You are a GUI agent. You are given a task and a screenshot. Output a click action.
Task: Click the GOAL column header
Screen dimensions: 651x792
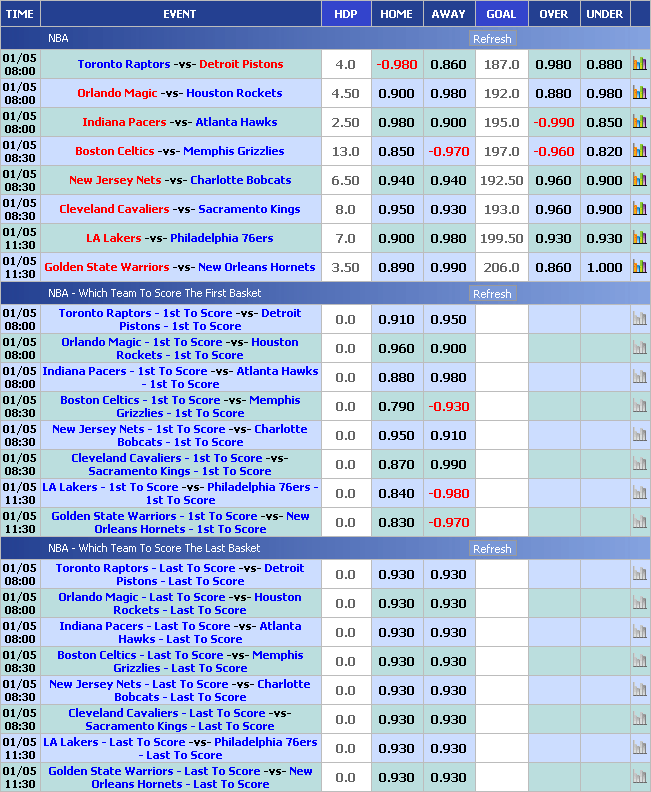coord(501,14)
